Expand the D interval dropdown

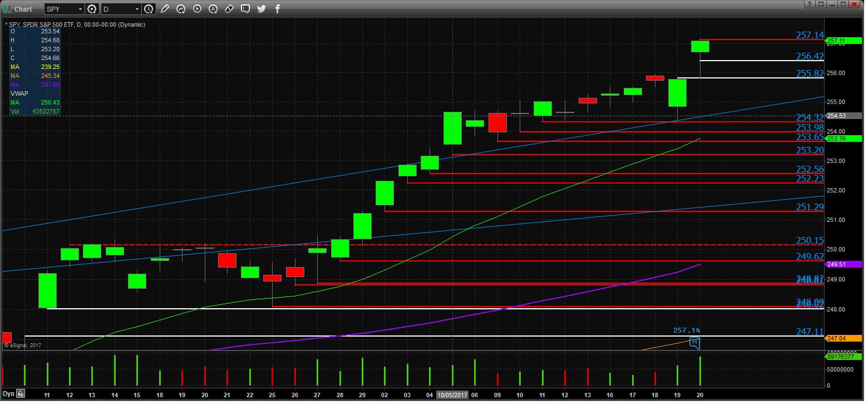tap(136, 9)
